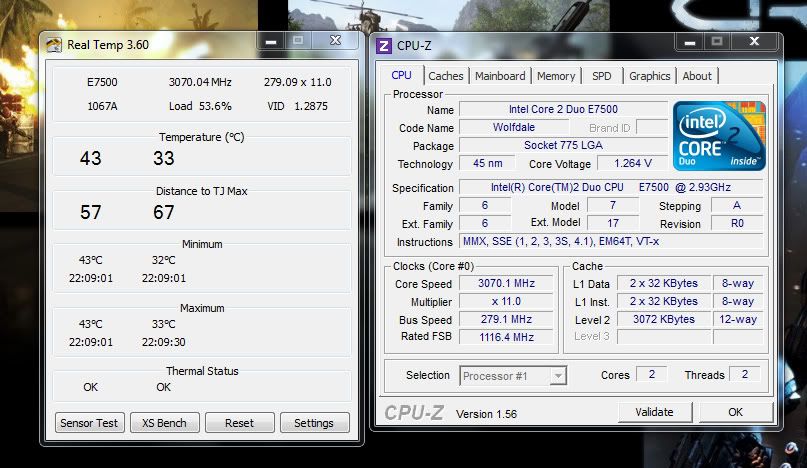Click the Validate button in CPU-Z
This screenshot has height=468, width=807.
pyautogui.click(x=654, y=412)
